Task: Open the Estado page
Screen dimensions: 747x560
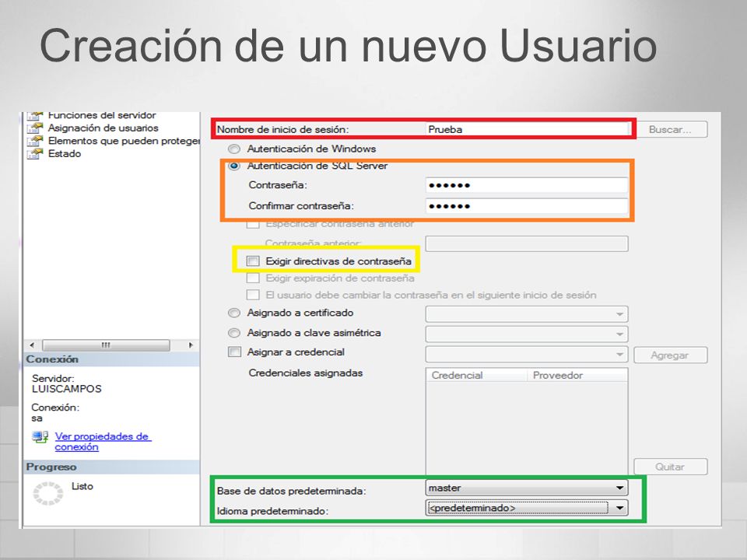Action: [x=65, y=154]
